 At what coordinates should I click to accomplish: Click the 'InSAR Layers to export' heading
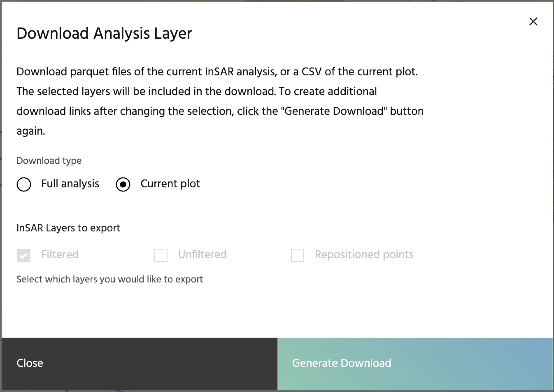(x=68, y=228)
